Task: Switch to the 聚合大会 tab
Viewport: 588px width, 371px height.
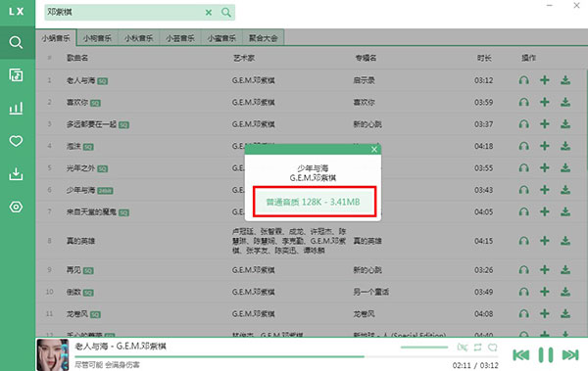Action: pos(264,38)
